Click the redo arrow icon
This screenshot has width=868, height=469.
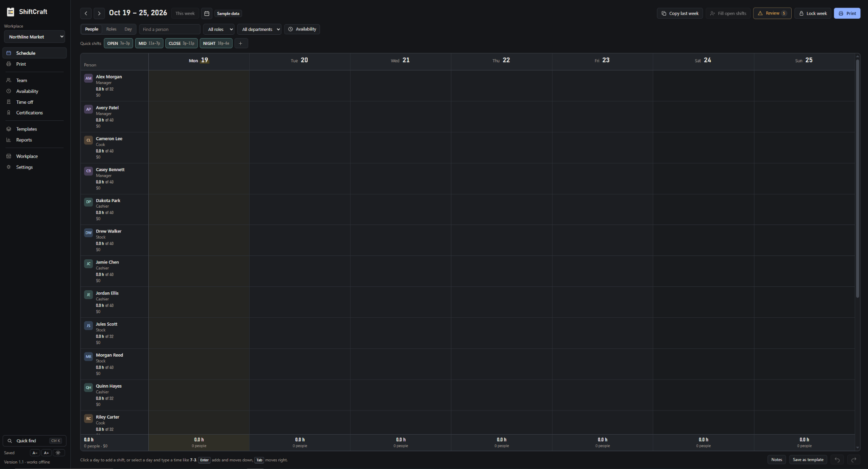point(854,460)
